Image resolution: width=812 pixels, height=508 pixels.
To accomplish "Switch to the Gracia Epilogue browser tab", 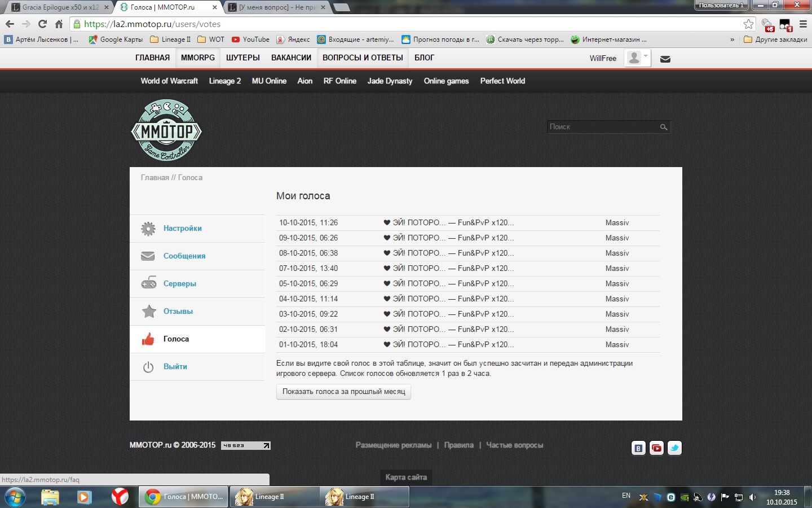I will pos(56,7).
